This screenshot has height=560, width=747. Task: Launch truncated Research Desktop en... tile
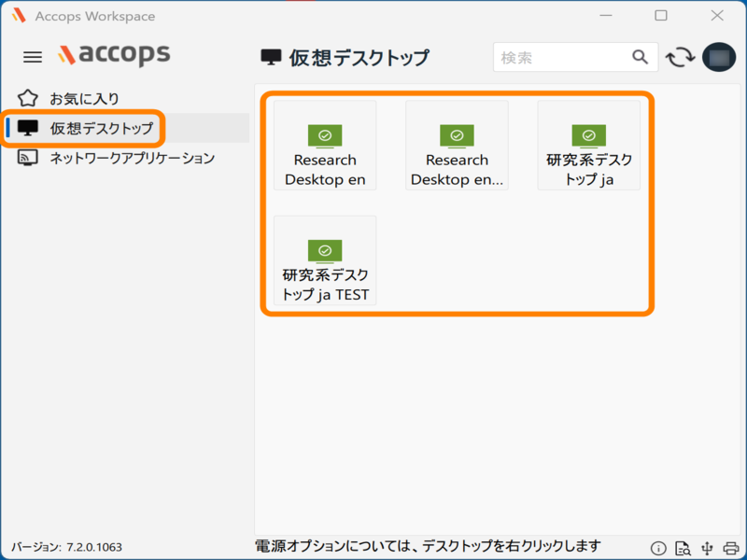(x=457, y=146)
